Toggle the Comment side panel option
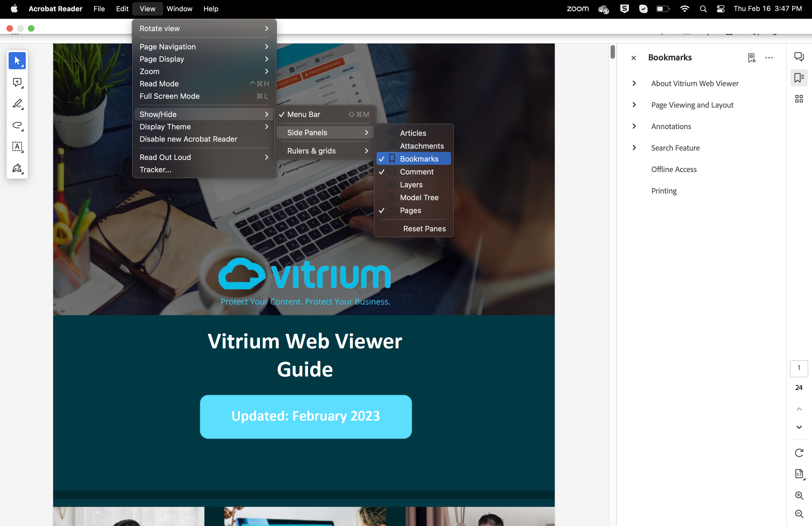Image resolution: width=812 pixels, height=526 pixels. click(x=414, y=172)
